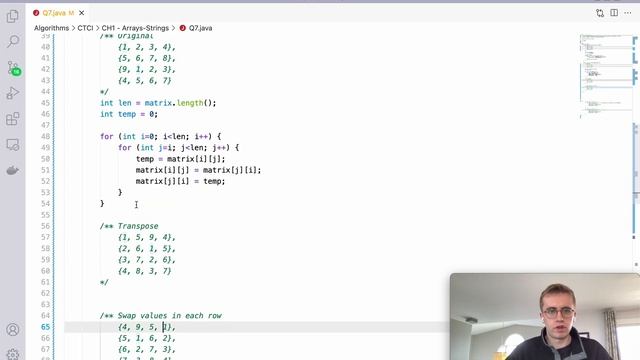Click 'matrix[i][j] = matrix[j][i];' line
Viewport: 640px width, 360px height.
198,170
